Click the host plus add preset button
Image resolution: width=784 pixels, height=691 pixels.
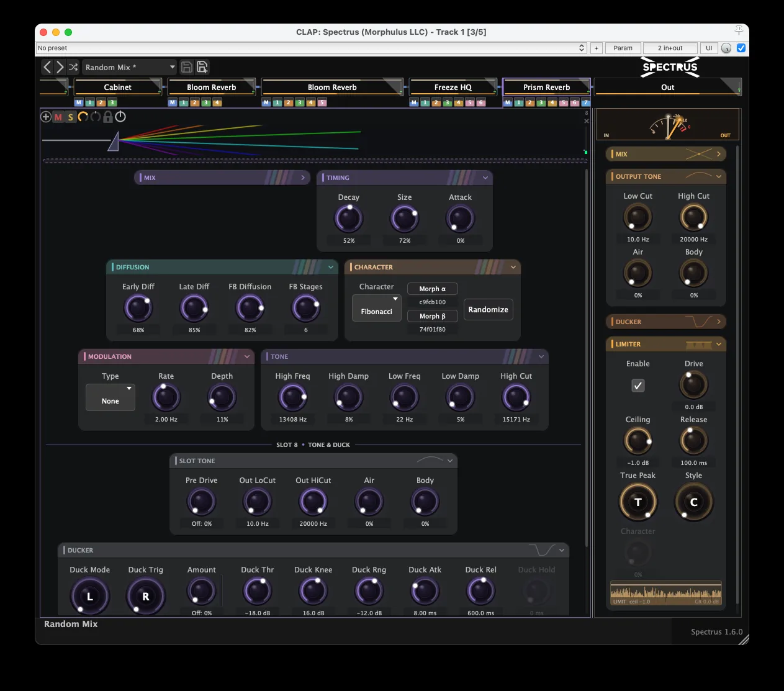click(x=596, y=48)
